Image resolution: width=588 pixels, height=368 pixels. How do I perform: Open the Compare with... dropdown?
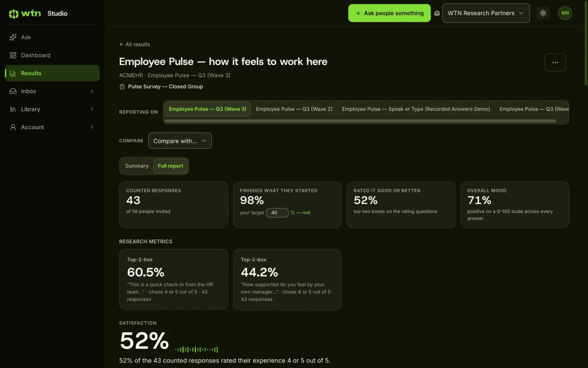click(180, 141)
